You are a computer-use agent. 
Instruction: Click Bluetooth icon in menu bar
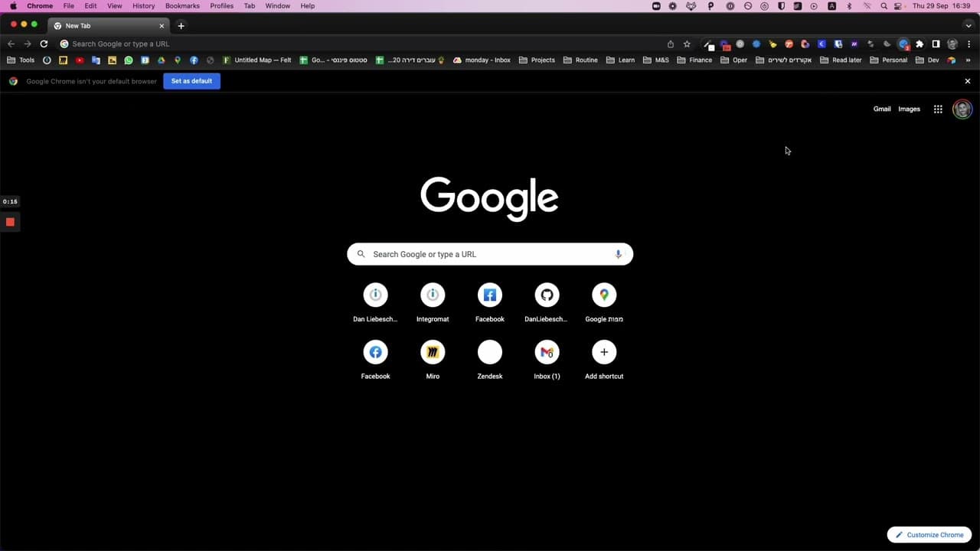tap(849, 6)
